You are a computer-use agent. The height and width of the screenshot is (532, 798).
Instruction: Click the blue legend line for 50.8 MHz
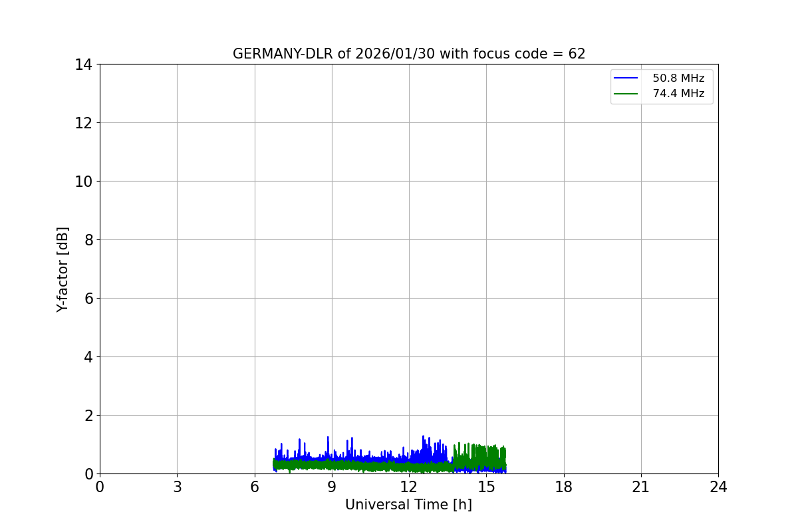click(x=626, y=78)
